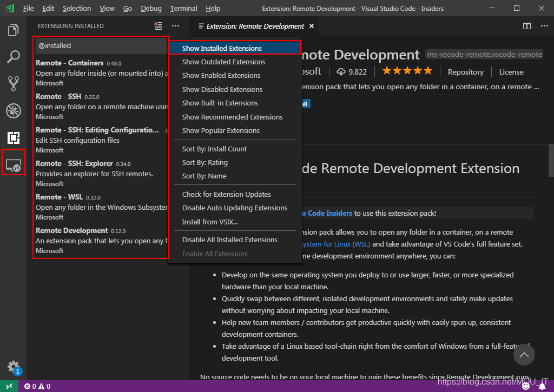Screen dimensions: 554x392
Task: Open the Selection menu
Action: [x=77, y=8]
